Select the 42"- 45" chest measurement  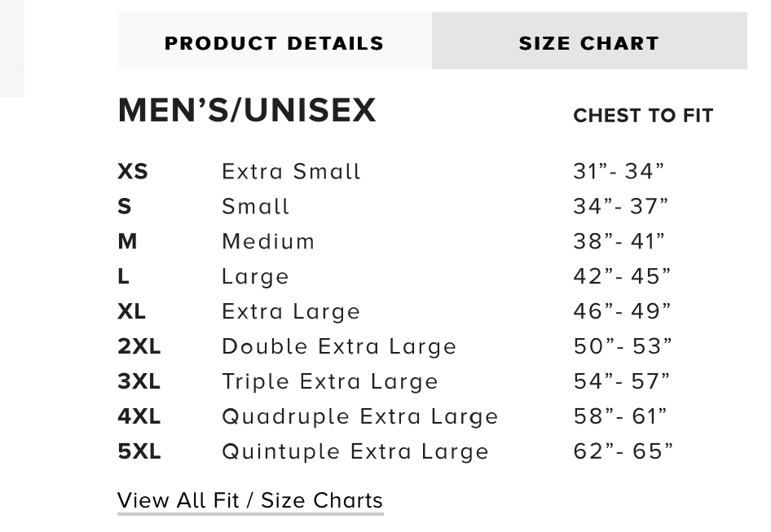pyautogui.click(x=622, y=277)
